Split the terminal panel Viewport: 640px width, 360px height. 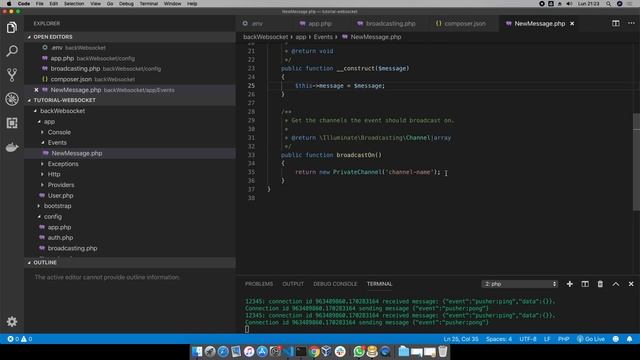tap(585, 284)
